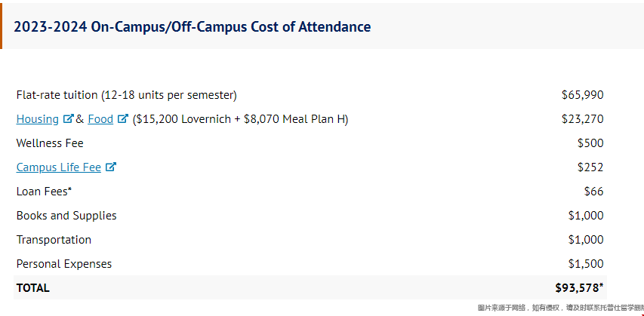Select the $252 Campus Life Fee amount

[x=590, y=167]
